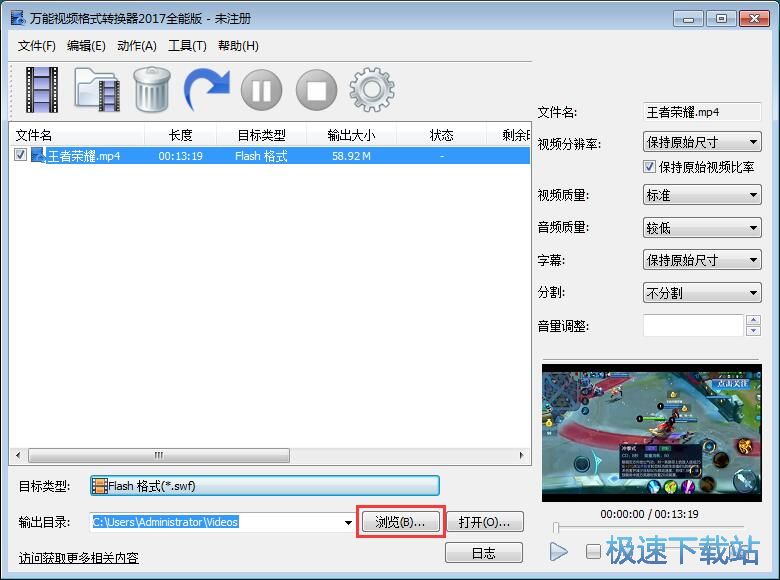The width and height of the screenshot is (780, 580).
Task: Click the 访问获取更多相关内容 link
Action: click(79, 558)
